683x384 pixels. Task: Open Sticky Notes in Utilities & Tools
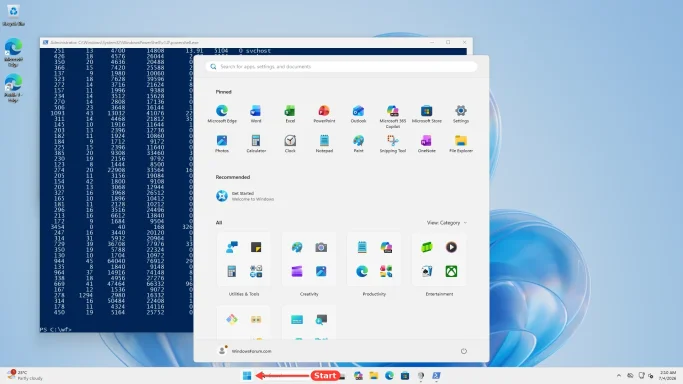tap(256, 247)
